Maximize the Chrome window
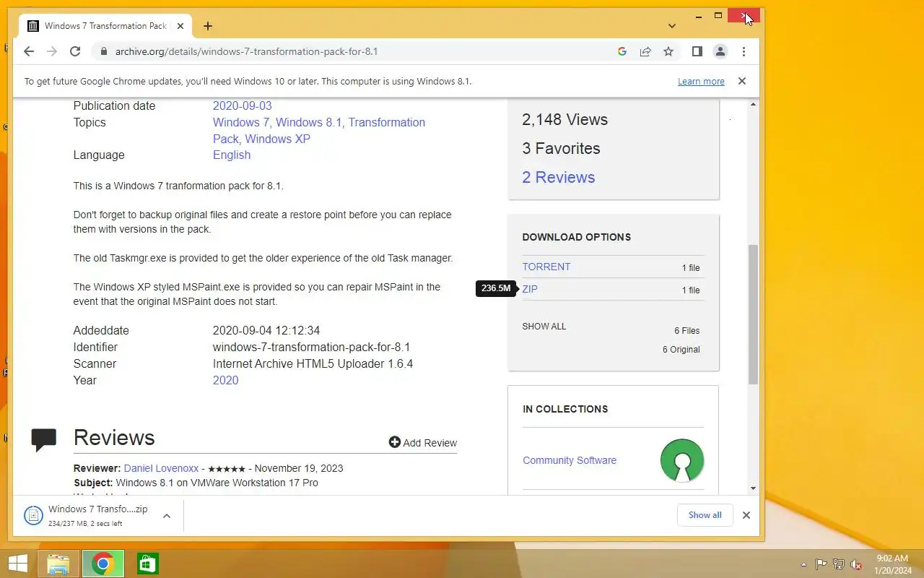The height and width of the screenshot is (578, 924). pos(718,16)
